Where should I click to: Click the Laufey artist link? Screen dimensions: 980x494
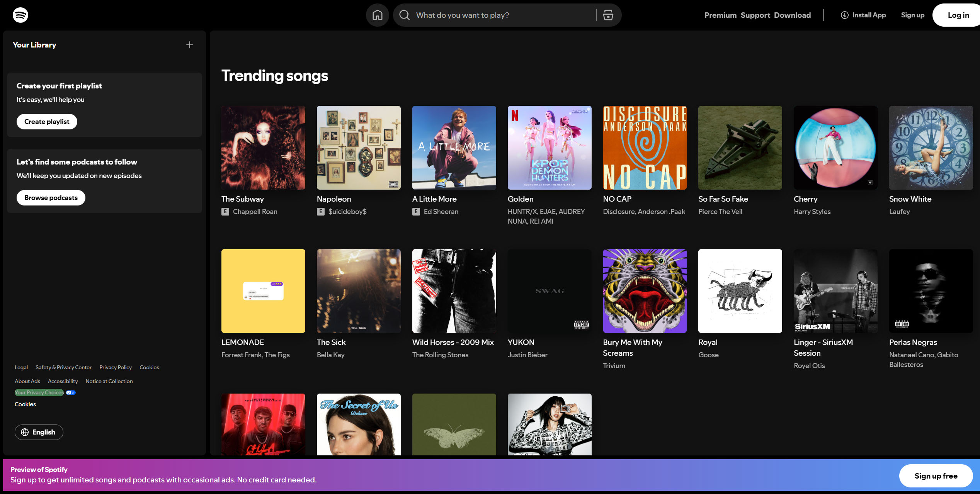tap(899, 212)
